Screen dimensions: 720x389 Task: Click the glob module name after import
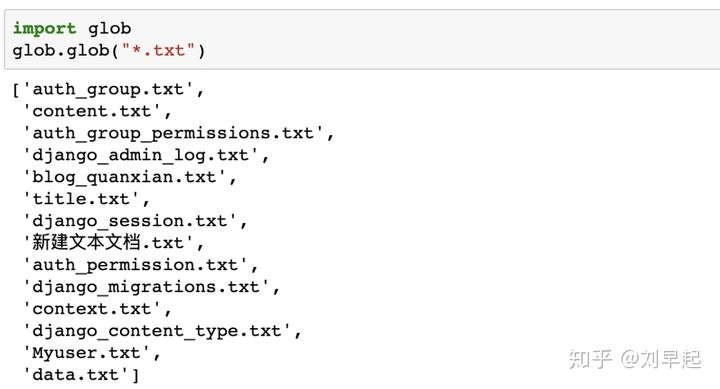click(x=109, y=28)
